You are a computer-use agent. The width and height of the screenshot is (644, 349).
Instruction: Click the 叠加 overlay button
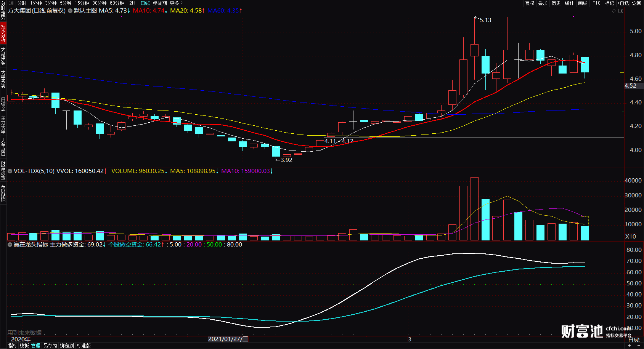(x=543, y=3)
